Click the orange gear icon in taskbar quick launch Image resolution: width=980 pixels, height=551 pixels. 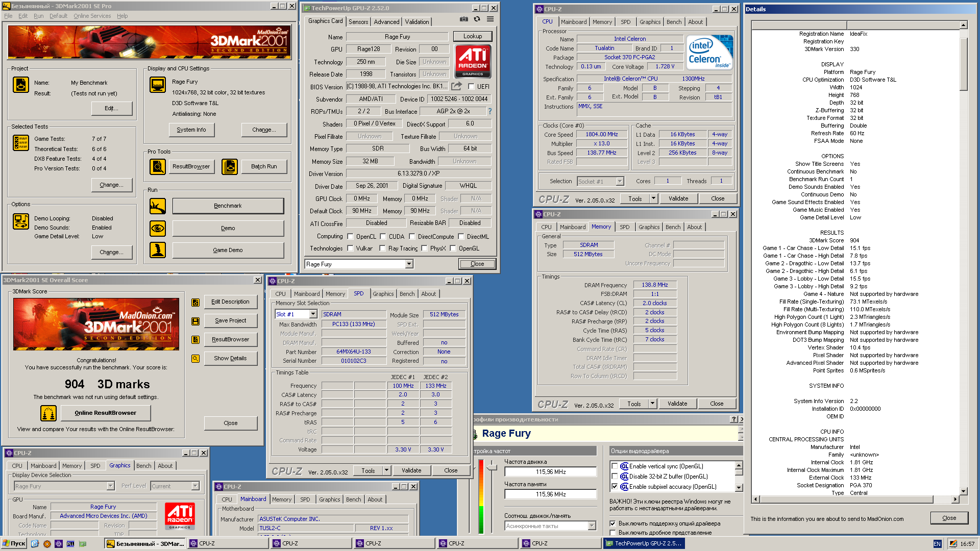47,544
